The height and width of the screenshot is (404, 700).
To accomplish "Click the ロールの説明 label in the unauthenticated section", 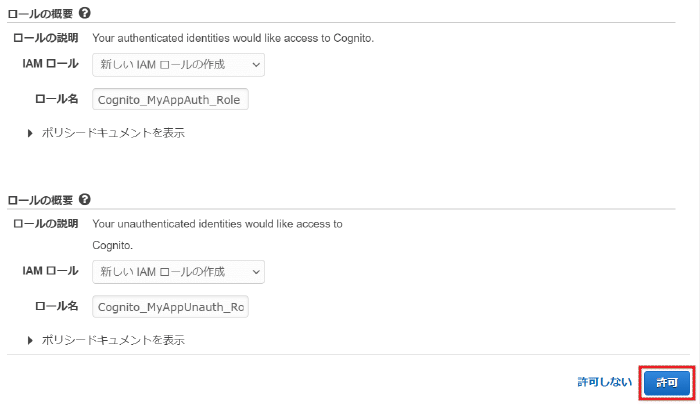I will [45, 224].
